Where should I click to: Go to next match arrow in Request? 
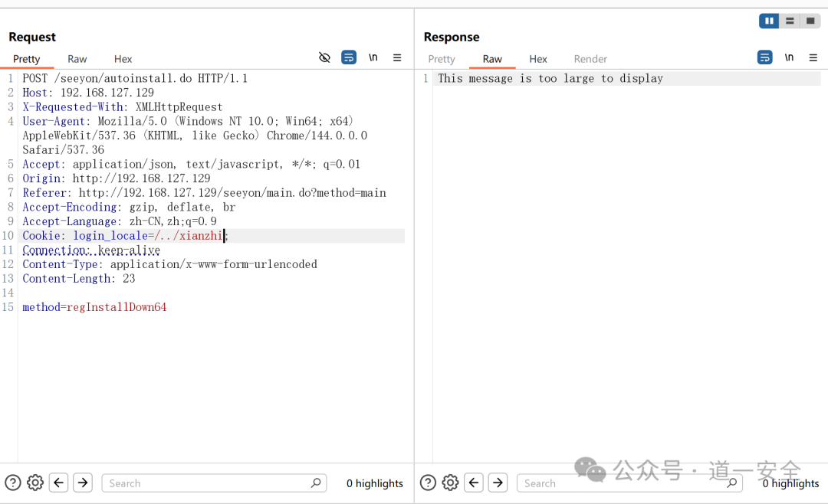pos(83,483)
